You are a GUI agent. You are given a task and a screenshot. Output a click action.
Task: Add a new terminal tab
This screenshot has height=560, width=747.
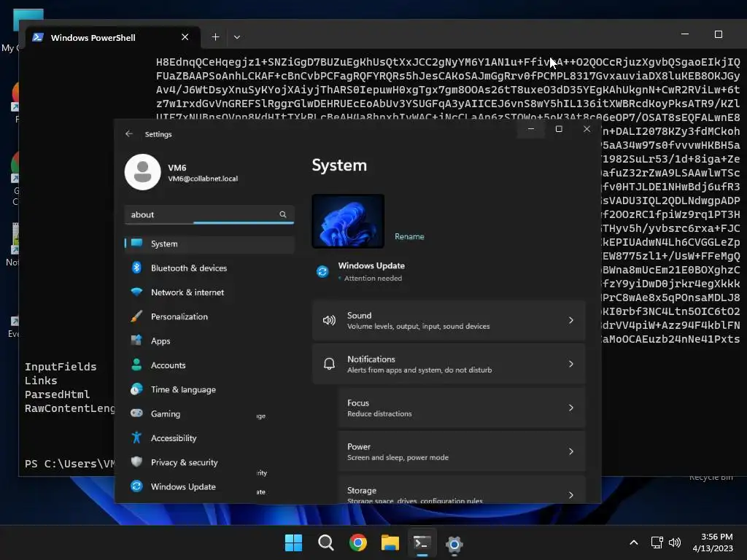215,37
